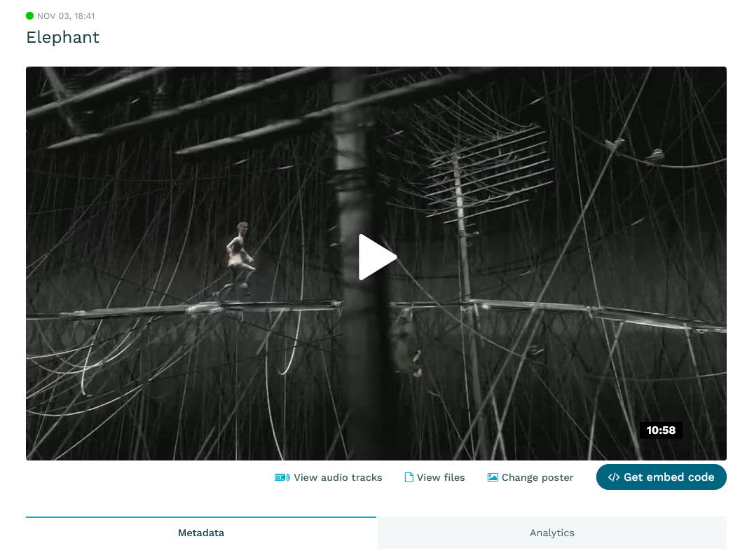Click the green status dot indicator
Screen dimensions: 733x560
click(x=30, y=16)
